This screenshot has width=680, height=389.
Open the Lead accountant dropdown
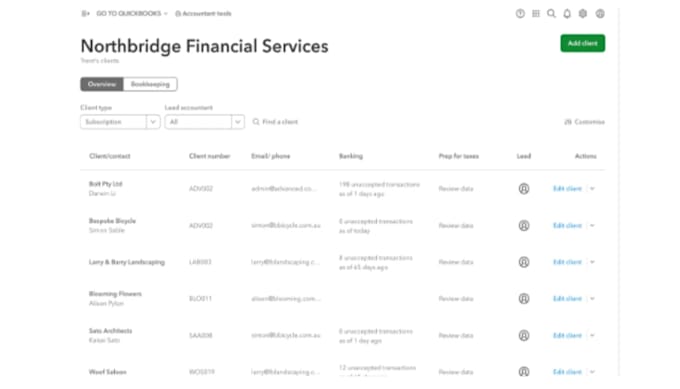[204, 122]
